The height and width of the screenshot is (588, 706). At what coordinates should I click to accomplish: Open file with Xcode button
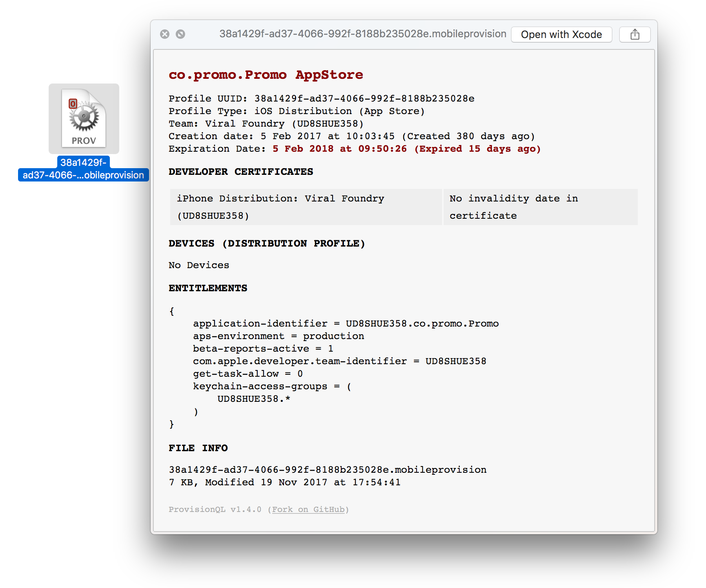click(561, 34)
